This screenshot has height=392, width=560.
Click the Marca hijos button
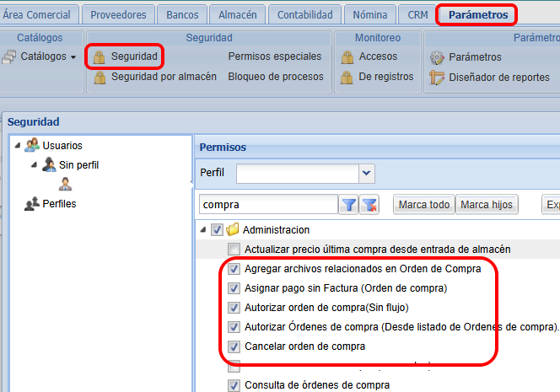click(x=487, y=205)
